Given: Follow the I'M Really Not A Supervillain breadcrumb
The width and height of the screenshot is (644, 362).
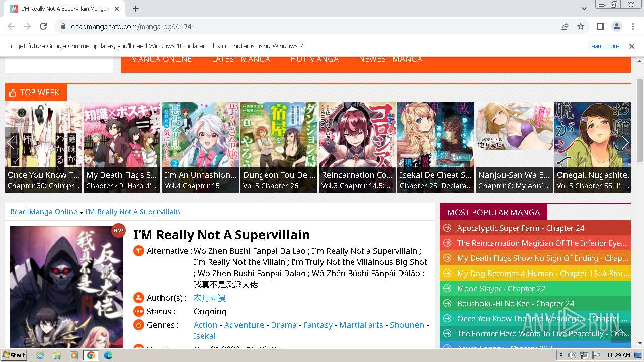Looking at the screenshot, I should pyautogui.click(x=132, y=212).
